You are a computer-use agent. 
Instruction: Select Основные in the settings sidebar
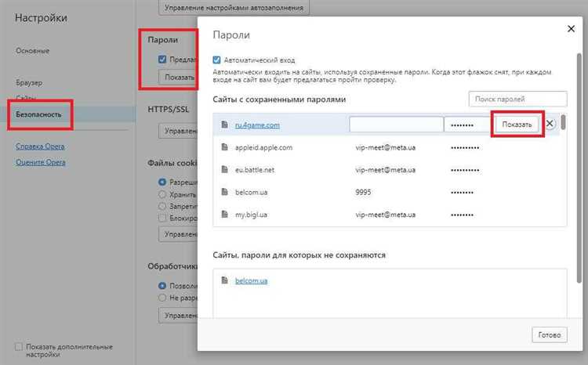click(x=33, y=51)
